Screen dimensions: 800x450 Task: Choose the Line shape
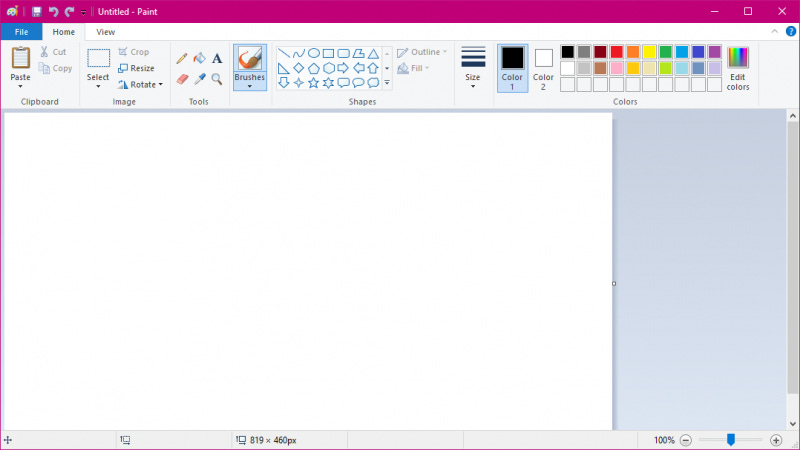(284, 53)
